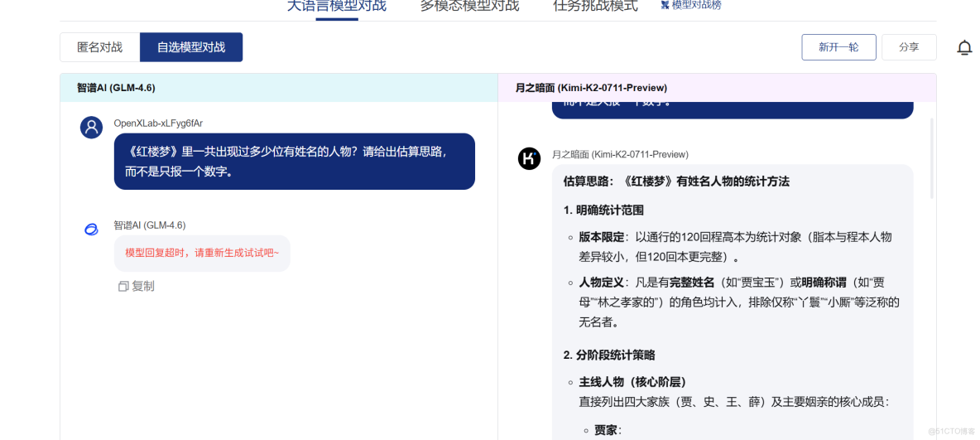This screenshot has height=440, width=980.
Task: Click the bullet text 人物定义
Action: click(601, 283)
